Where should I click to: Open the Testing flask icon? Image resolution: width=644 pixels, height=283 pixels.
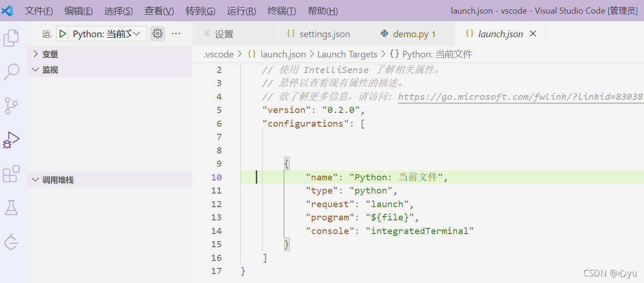coord(11,208)
